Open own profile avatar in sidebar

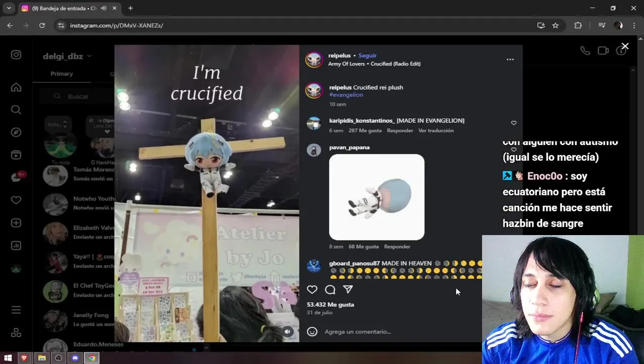16,268
